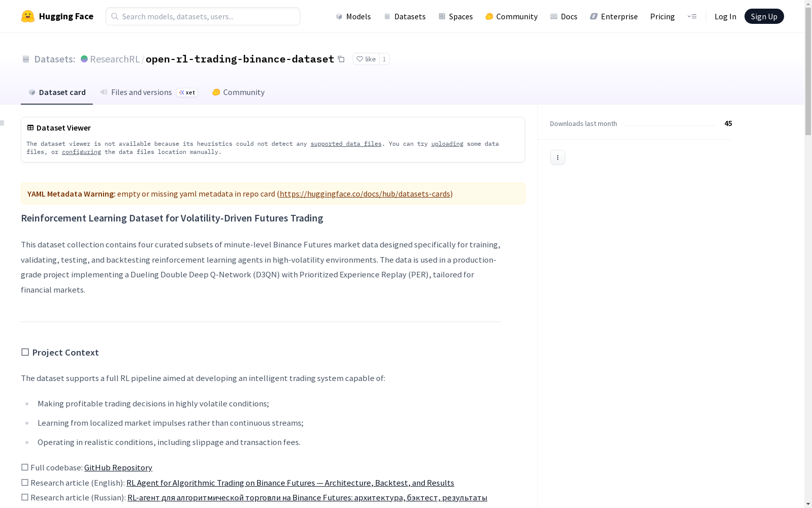
Task: Click the Dataset Viewer heading text
Action: pyautogui.click(x=63, y=128)
